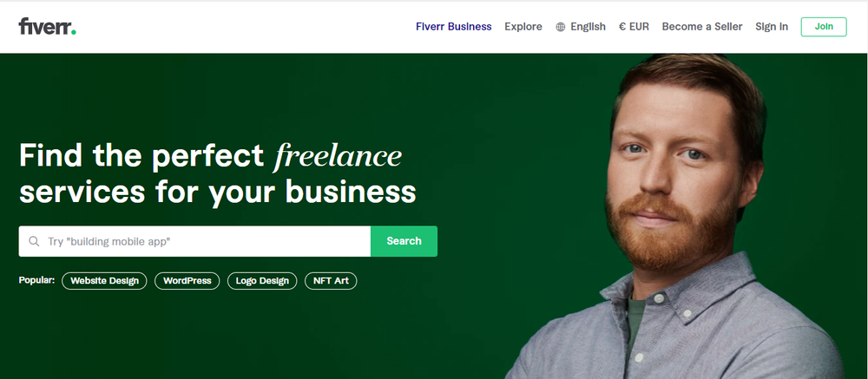Select the Website Design popular tag

point(104,280)
